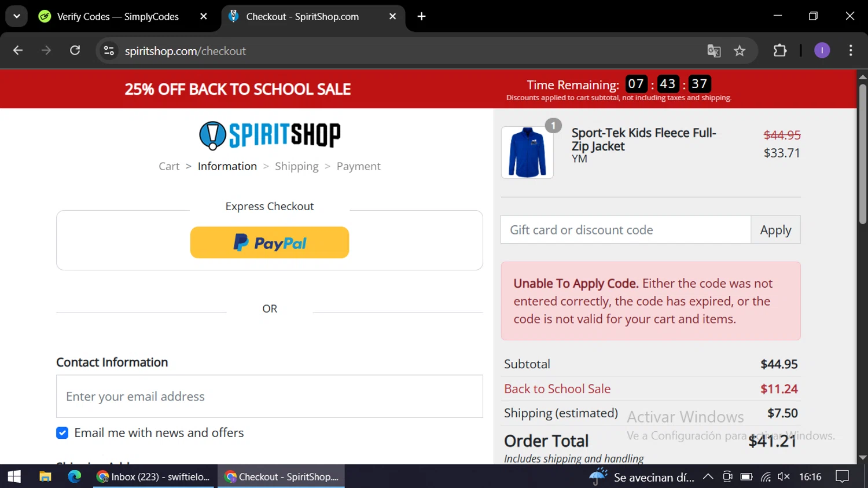Open the Windows Start menu
The image size is (868, 488).
pos(14,476)
